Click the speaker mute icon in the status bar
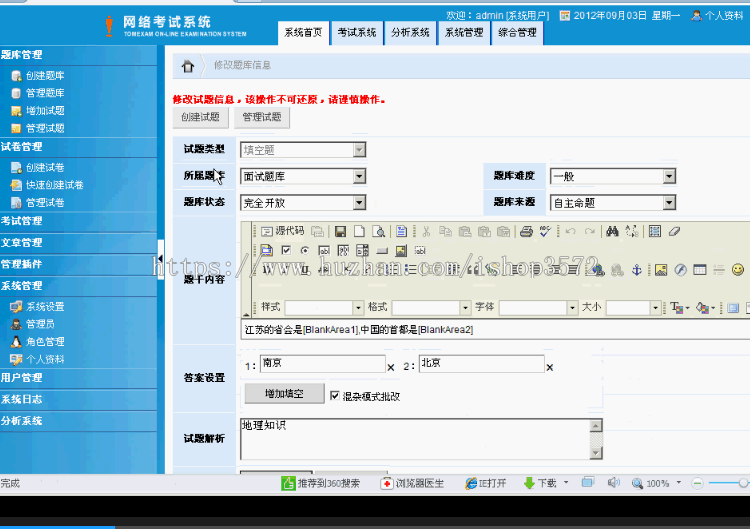The width and height of the screenshot is (750, 529). coord(613,483)
